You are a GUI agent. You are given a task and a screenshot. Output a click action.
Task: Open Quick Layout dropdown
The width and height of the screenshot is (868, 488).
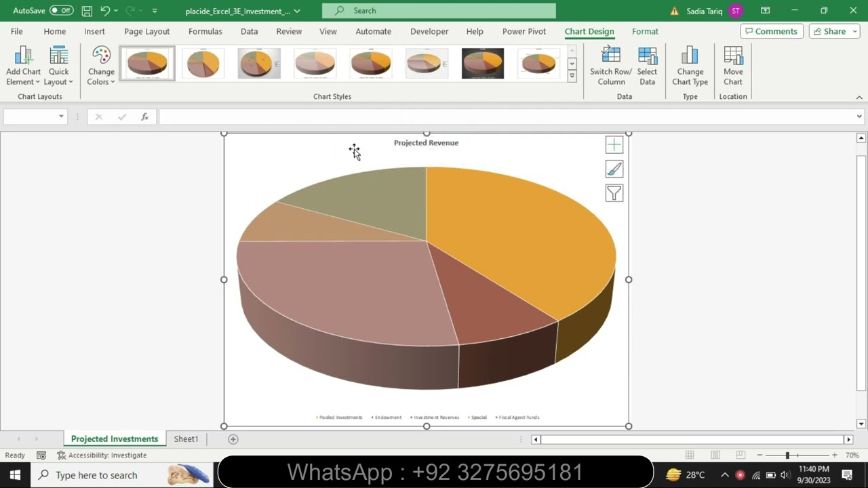[58, 66]
